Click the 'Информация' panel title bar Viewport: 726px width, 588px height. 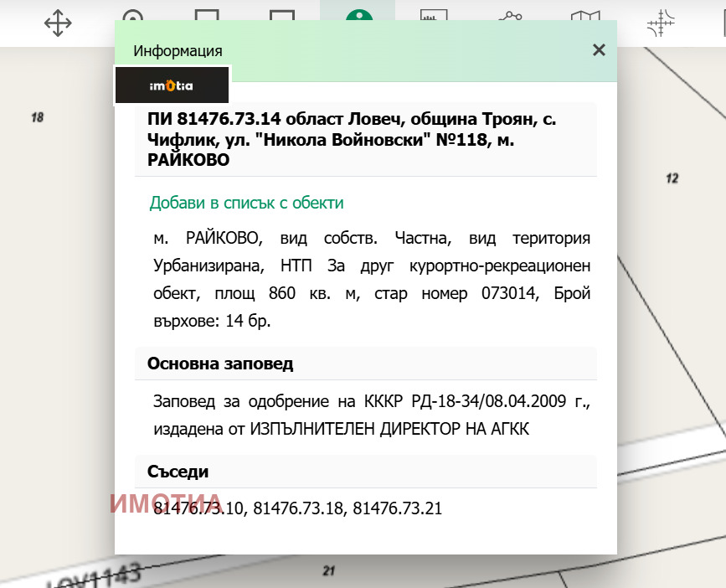335,51
